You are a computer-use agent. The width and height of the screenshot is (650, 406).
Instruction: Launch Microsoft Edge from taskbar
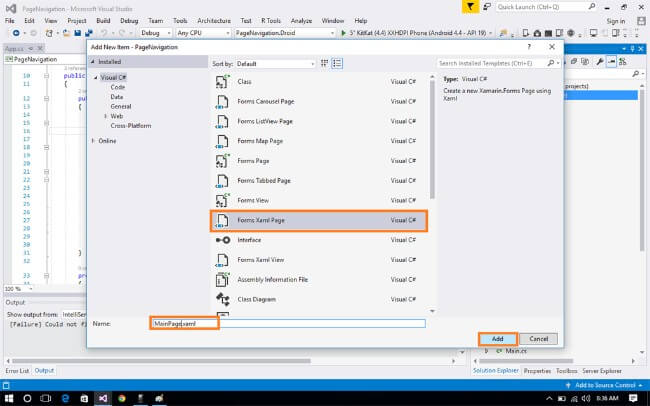[65, 399]
